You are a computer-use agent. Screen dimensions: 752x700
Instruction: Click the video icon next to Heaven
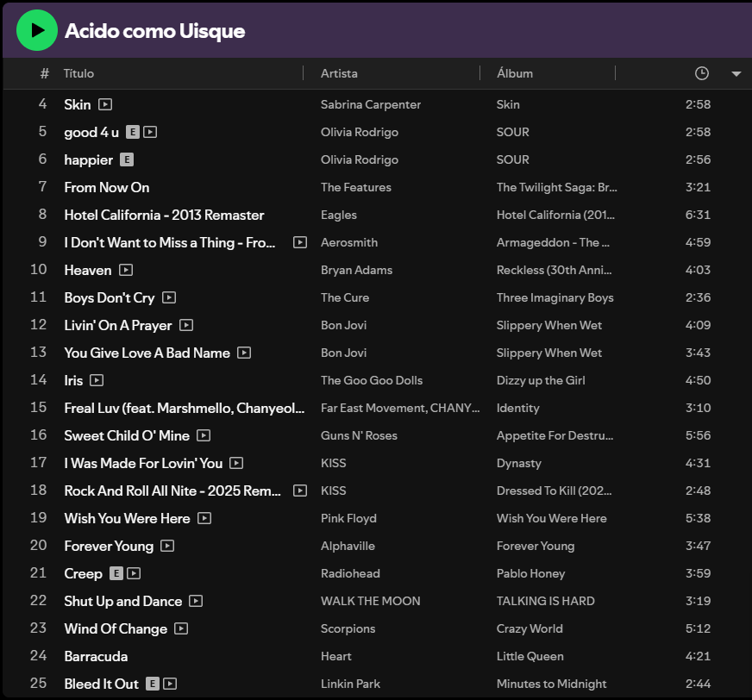126,270
